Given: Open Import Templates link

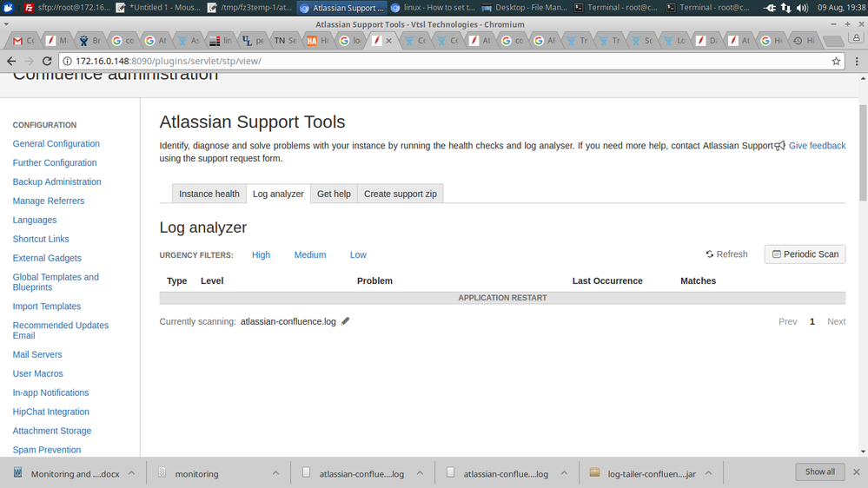Looking at the screenshot, I should (47, 306).
